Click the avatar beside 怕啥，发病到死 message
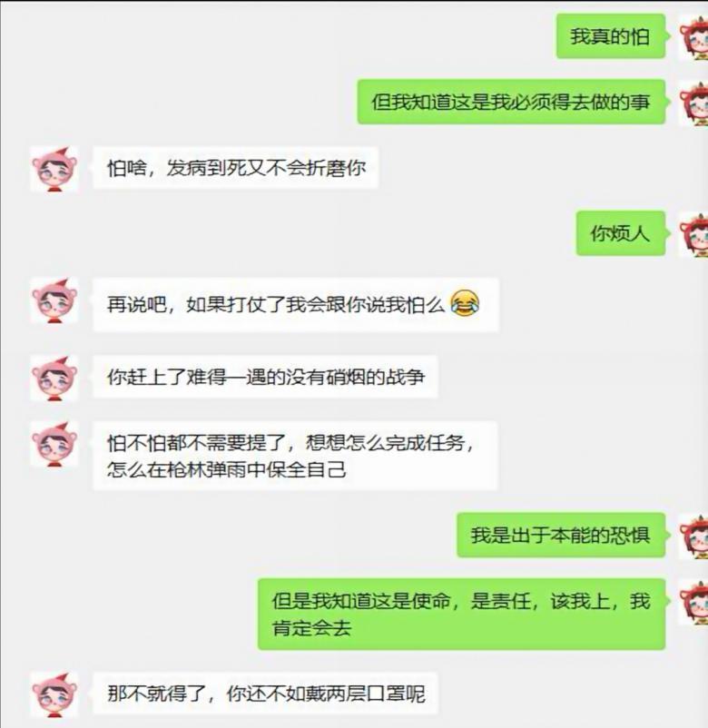 [x=54, y=169]
